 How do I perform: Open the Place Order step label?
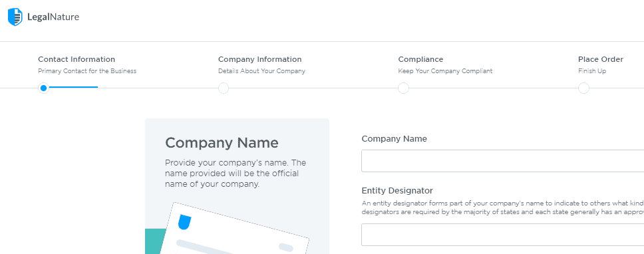pyautogui.click(x=601, y=59)
